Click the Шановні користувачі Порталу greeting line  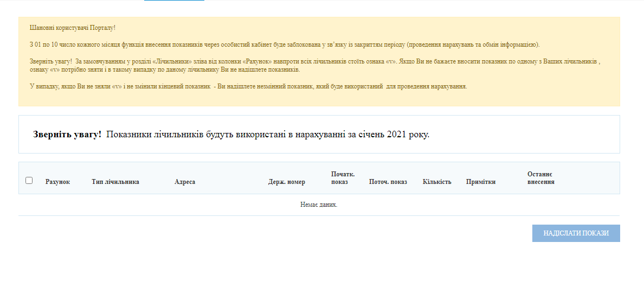point(73,27)
